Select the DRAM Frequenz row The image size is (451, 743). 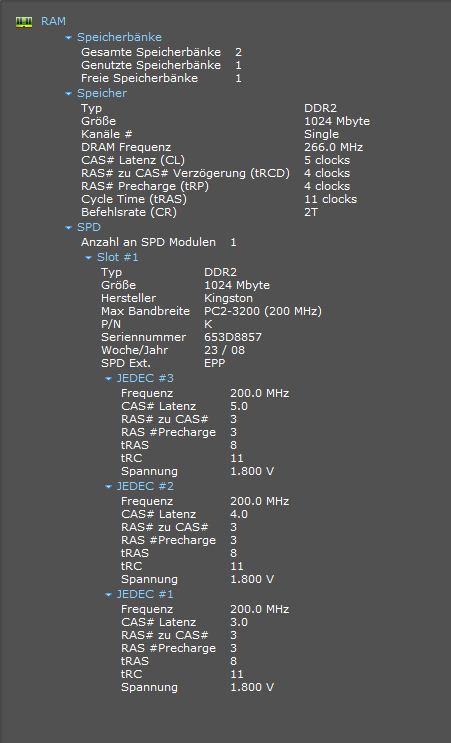point(222,147)
